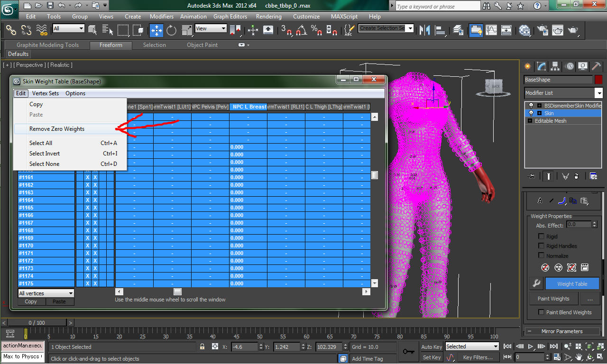Click the Defaults button

(x=18, y=54)
